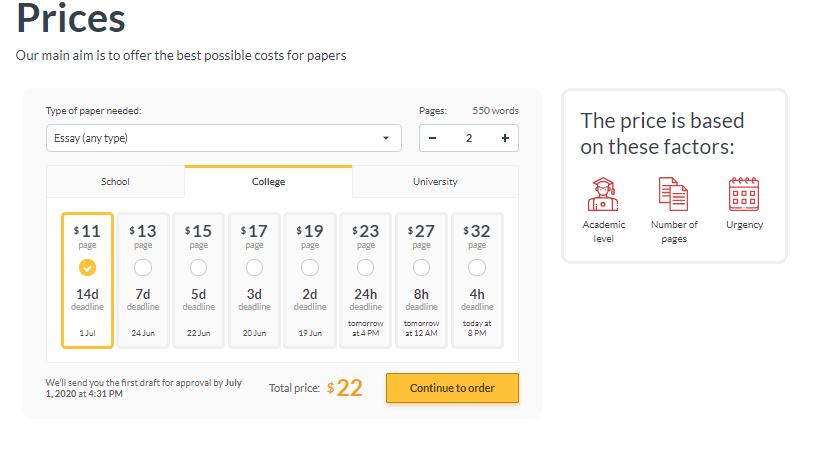Click the Academic level graduate icon
839x458 pixels.
pos(603,194)
